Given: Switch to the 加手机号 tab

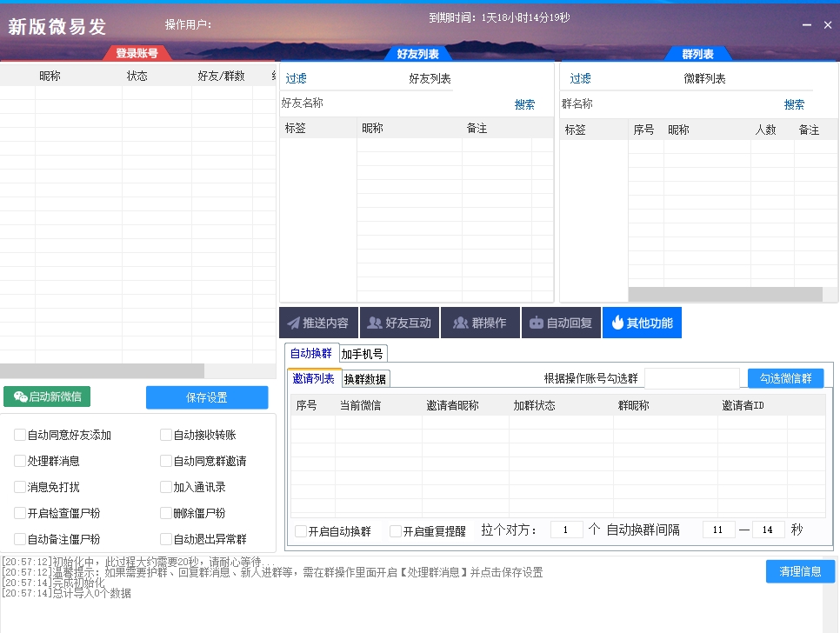Looking at the screenshot, I should pyautogui.click(x=363, y=354).
